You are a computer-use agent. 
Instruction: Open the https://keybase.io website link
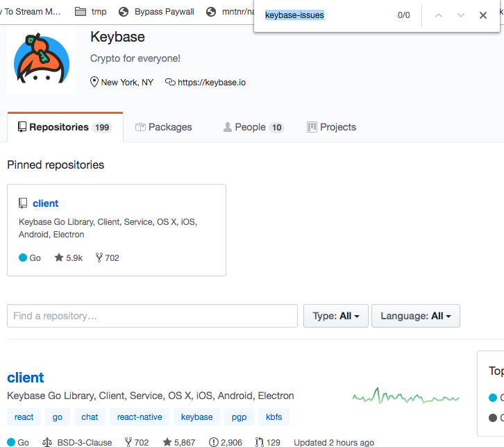(212, 83)
